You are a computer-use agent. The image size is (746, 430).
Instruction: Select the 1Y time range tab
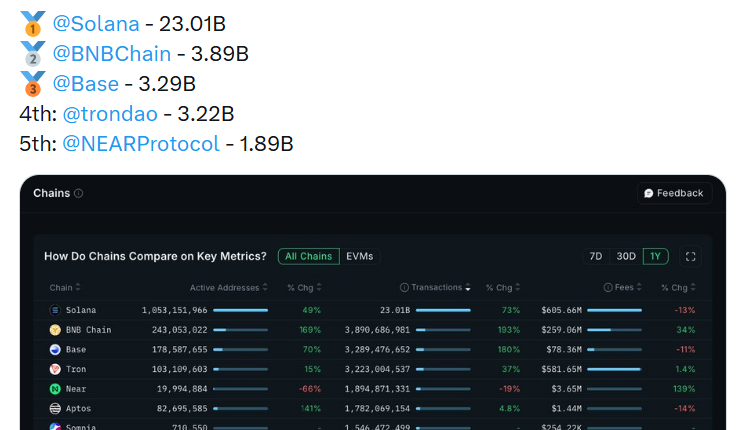click(x=655, y=256)
